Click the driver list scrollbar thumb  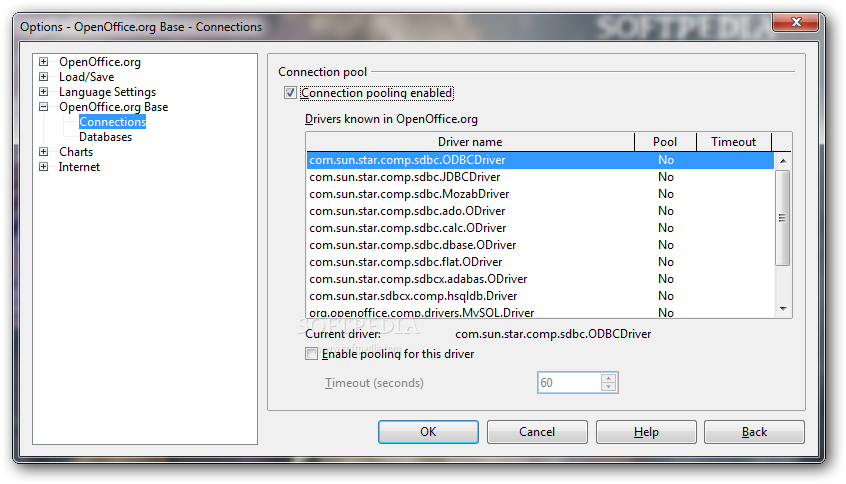(x=783, y=218)
